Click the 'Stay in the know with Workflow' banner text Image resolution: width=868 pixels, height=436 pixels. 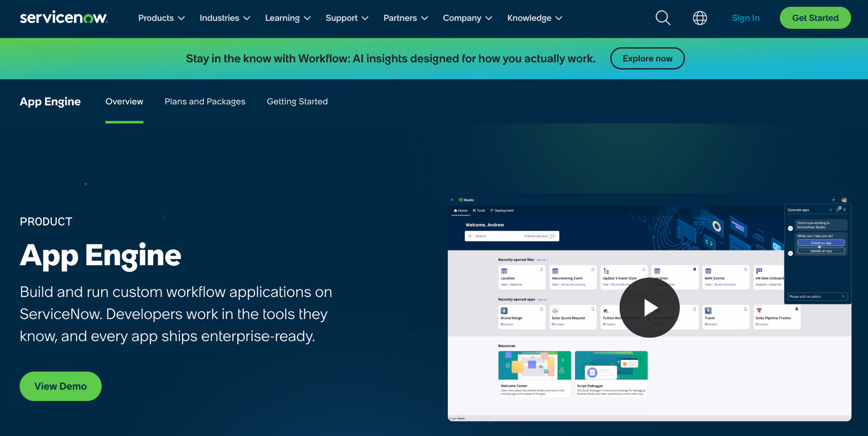391,58
